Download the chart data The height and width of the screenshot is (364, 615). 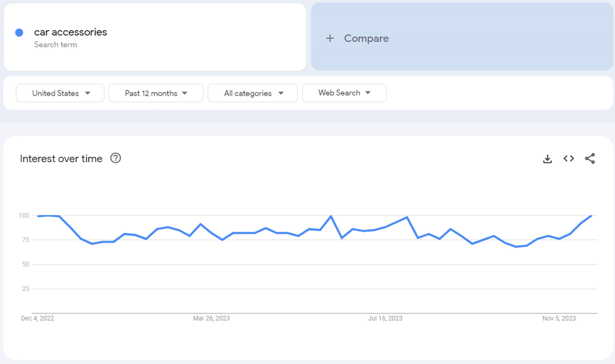coord(547,159)
